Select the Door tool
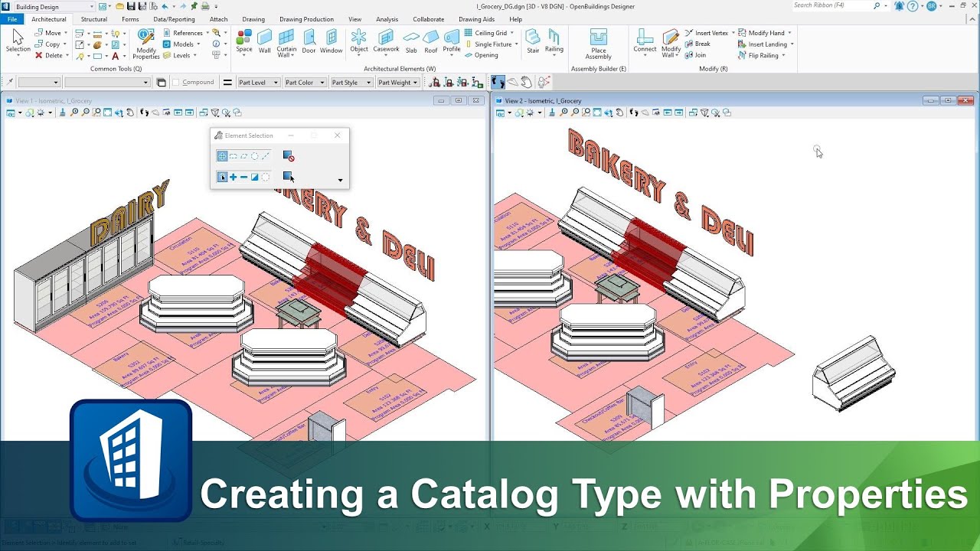Screen dimensions: 980x551 309,41
